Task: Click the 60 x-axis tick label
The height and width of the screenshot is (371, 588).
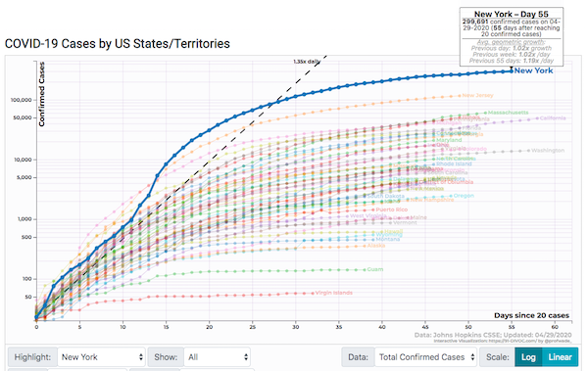Action: point(555,327)
